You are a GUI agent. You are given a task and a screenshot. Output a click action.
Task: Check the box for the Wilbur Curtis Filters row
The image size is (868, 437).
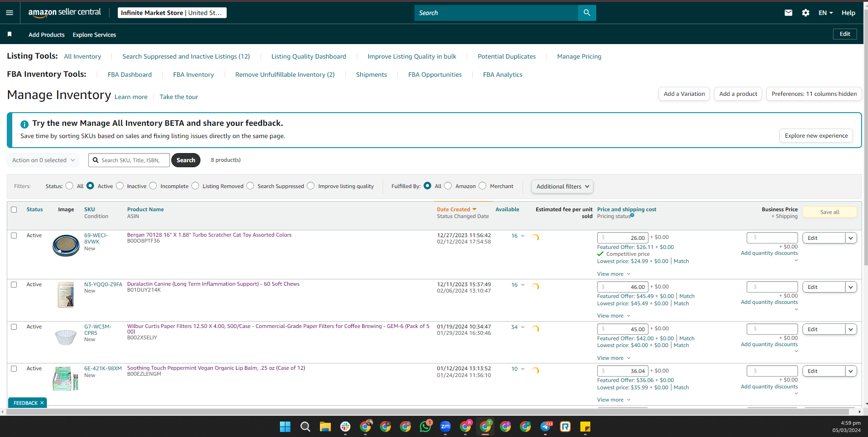coord(14,327)
